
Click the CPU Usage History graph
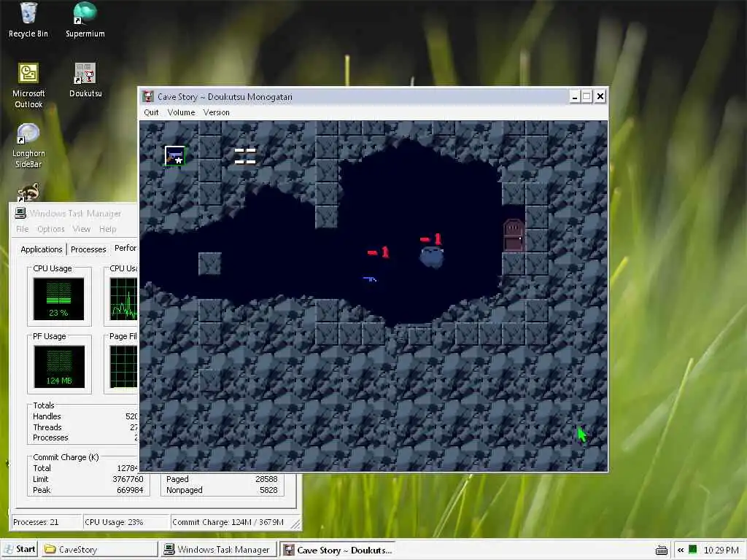124,299
